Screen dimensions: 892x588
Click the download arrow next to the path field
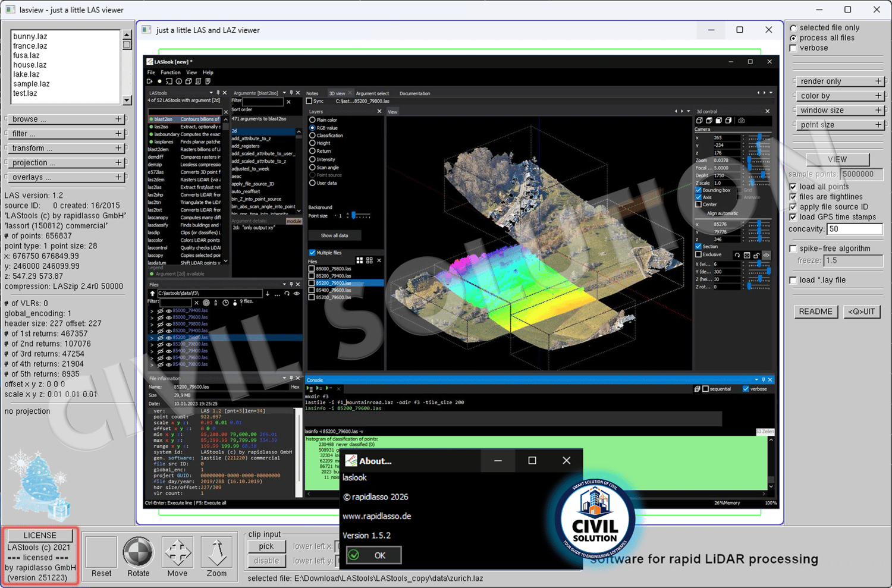point(268,293)
